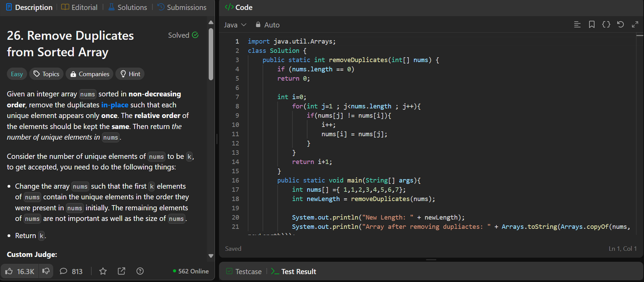The image size is (644, 282).
Task: Open the 813 comments
Action: tap(71, 271)
